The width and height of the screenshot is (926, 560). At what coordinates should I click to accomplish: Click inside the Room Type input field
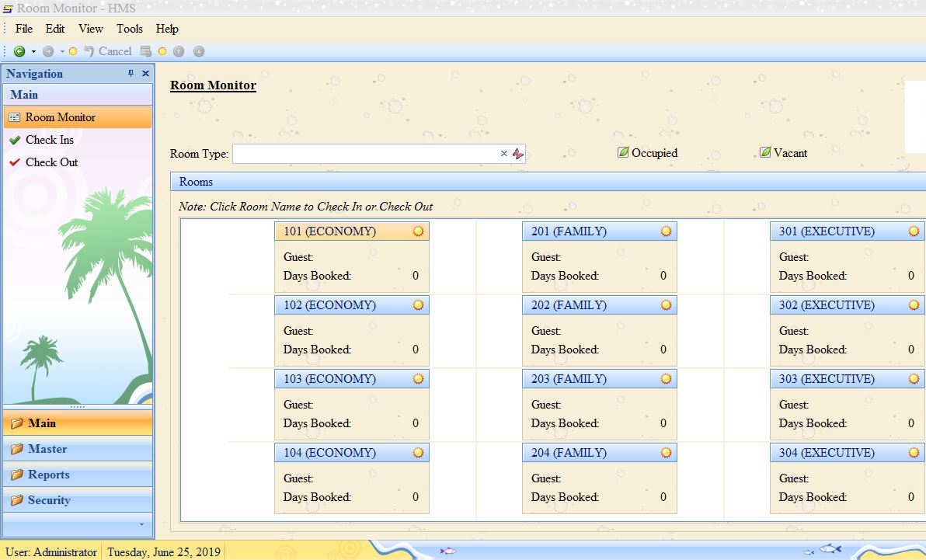364,154
